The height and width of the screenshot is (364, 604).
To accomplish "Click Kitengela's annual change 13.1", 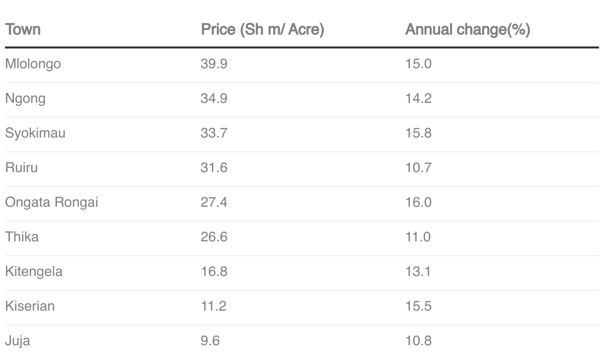I will (418, 272).
